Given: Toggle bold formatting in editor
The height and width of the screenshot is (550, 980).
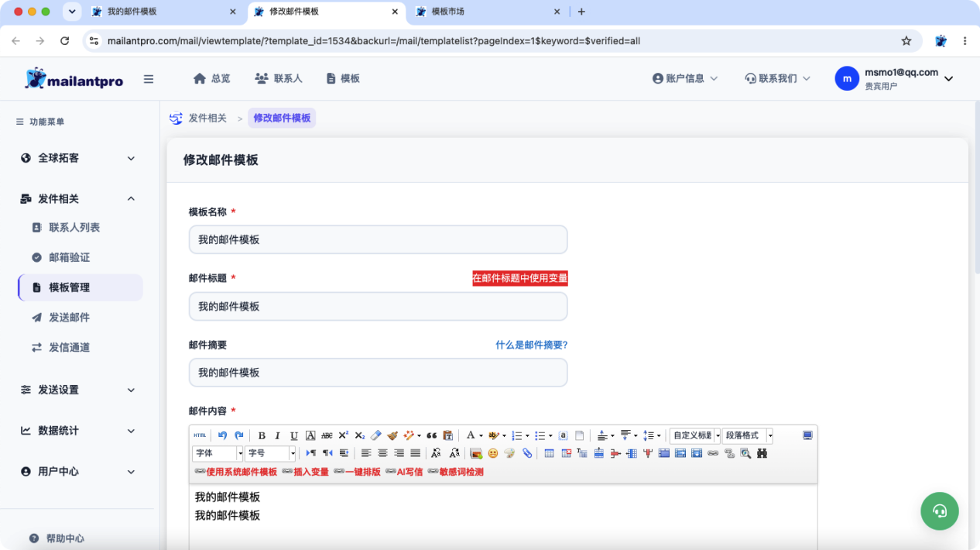Looking at the screenshot, I should (x=262, y=435).
